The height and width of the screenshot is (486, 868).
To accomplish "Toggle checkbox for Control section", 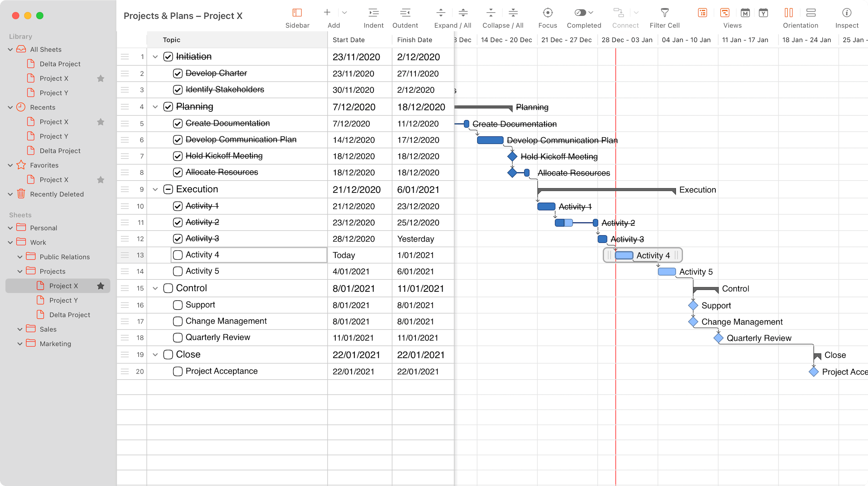I will 168,288.
